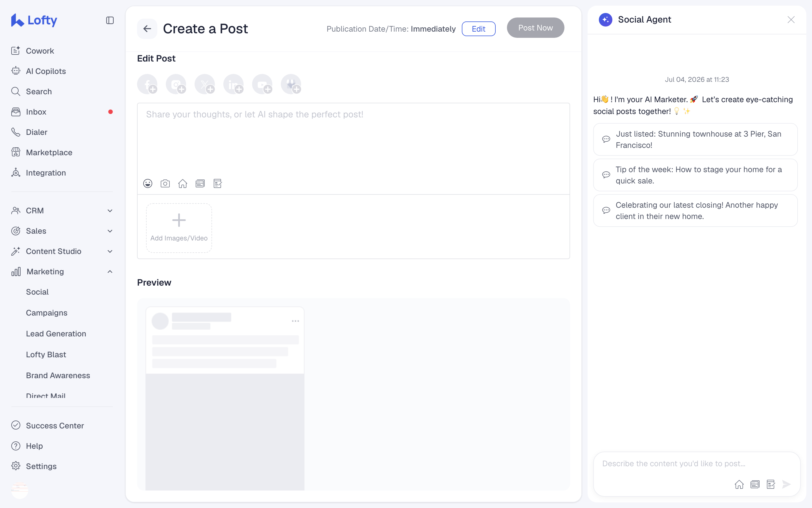Select the 'Just listed: Stunning townhouse' suggestion

695,139
